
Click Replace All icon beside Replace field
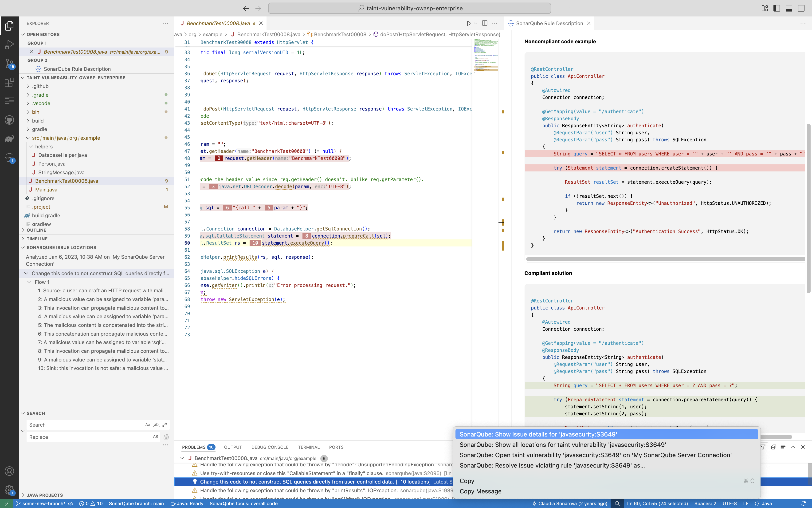tap(166, 437)
